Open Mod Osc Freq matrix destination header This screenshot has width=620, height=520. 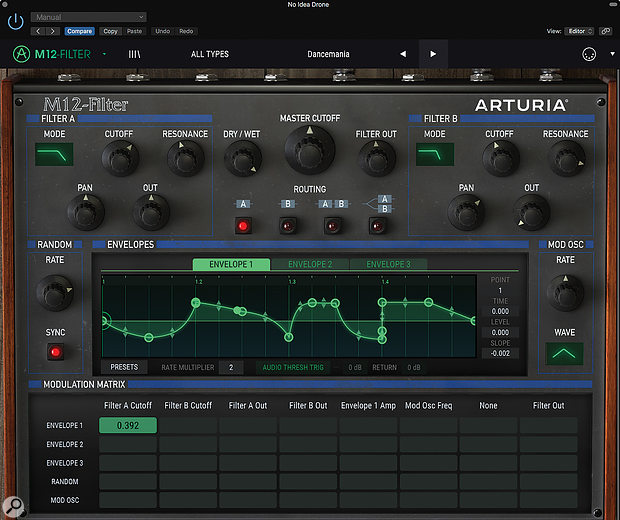429,405
